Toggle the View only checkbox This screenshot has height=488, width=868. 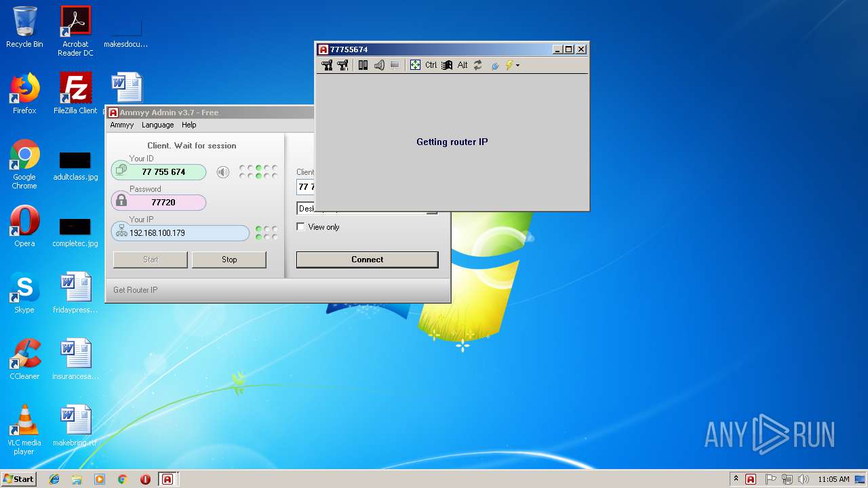(301, 227)
